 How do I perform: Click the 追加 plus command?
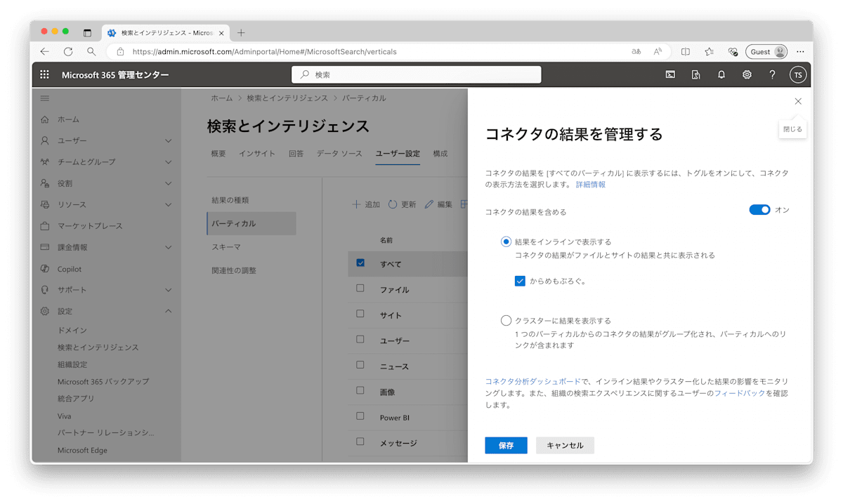point(366,204)
